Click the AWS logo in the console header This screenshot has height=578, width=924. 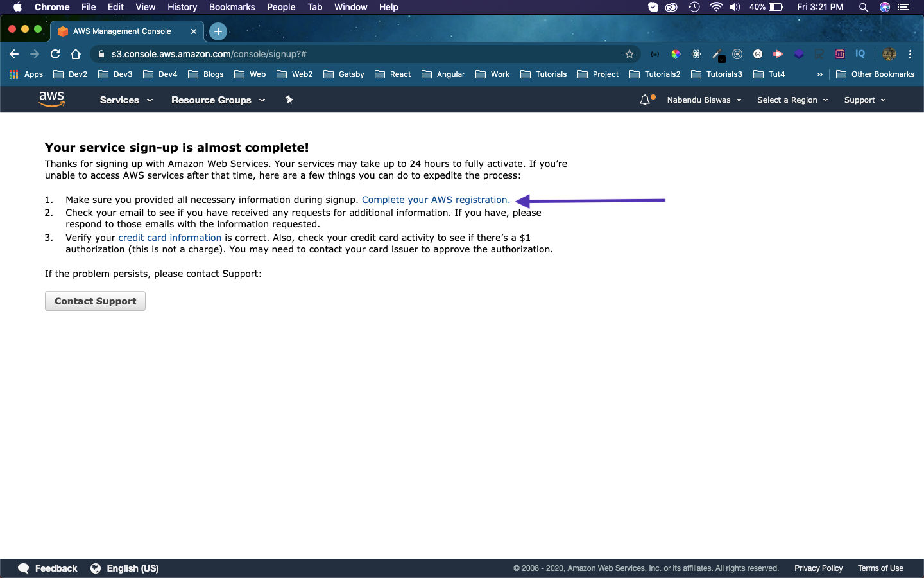coord(52,99)
